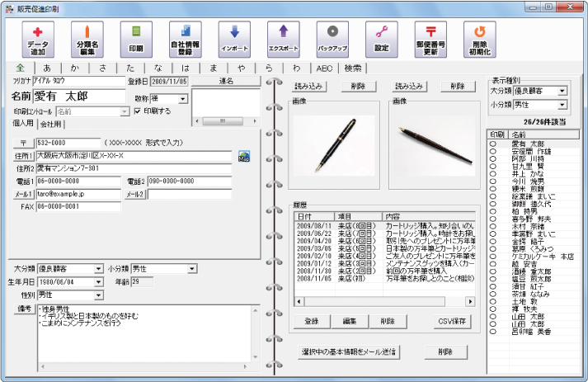Expand 表示種別 大分類 dropdown on right
Image resolution: width=588 pixels, height=382 pixels.
[x=562, y=92]
